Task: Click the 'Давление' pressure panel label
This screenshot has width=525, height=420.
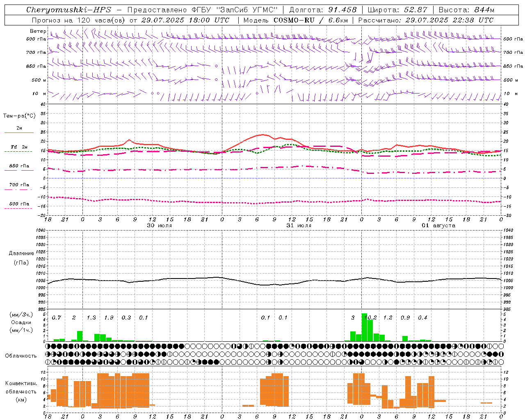Action: [x=21, y=253]
